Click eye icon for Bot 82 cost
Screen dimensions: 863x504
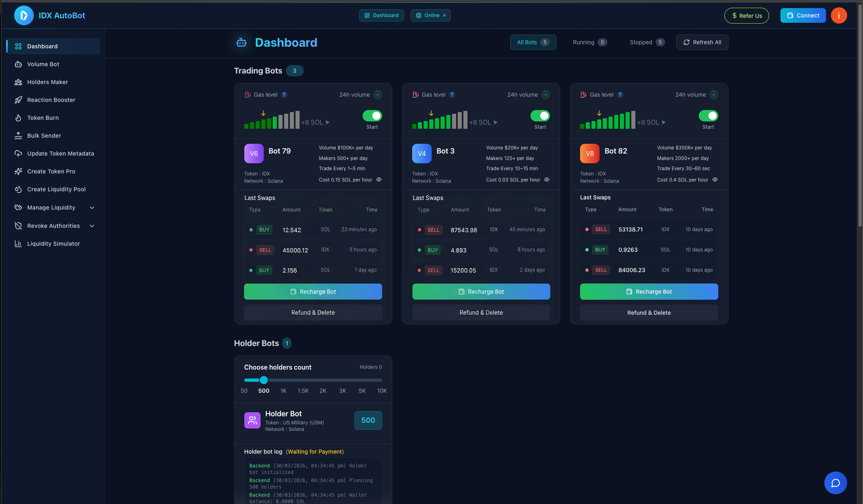pyautogui.click(x=715, y=180)
